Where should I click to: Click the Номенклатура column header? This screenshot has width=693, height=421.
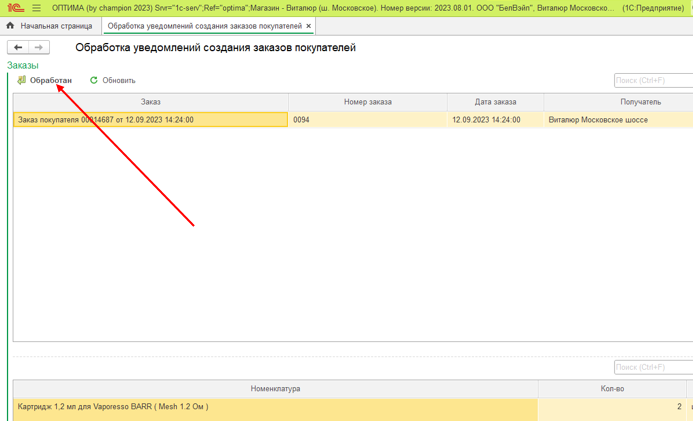(x=275, y=389)
